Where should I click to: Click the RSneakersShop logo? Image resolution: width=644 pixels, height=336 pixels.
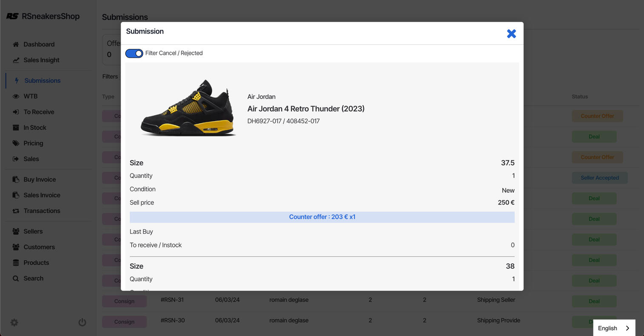(43, 16)
